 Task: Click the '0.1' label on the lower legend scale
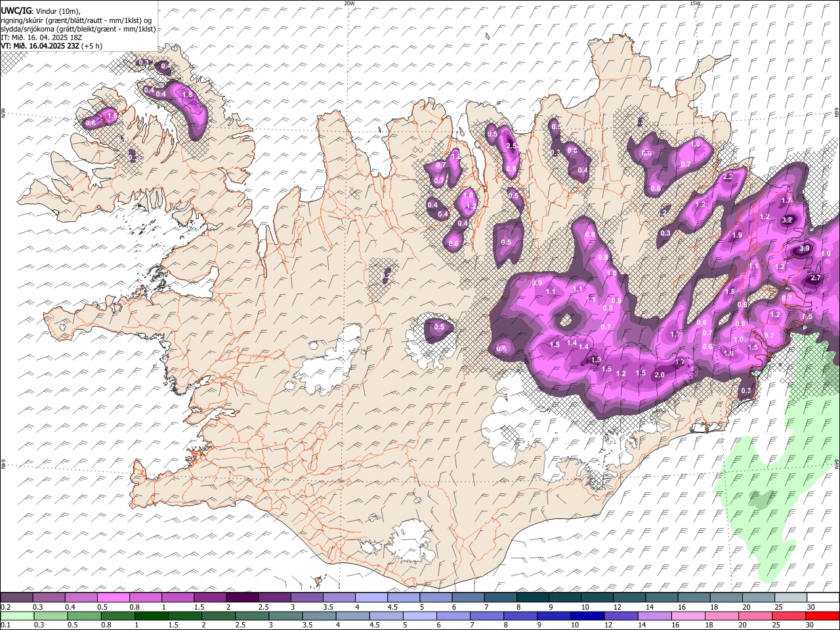click(6, 625)
